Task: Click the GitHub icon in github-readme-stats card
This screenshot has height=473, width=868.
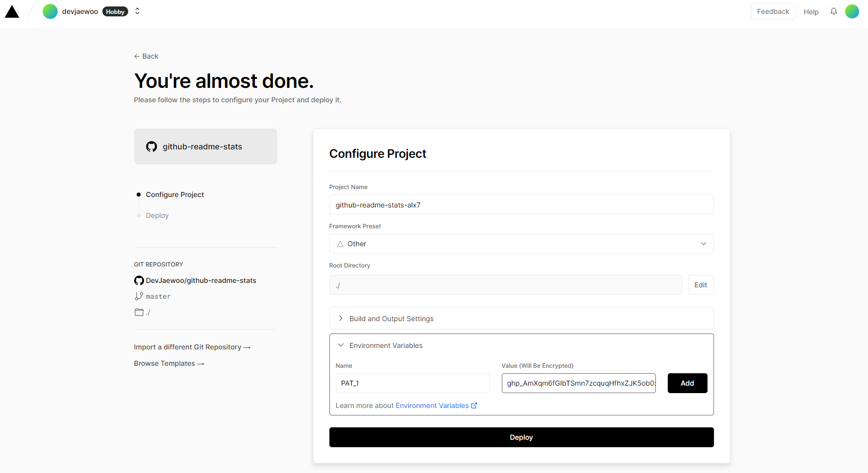Action: (152, 146)
